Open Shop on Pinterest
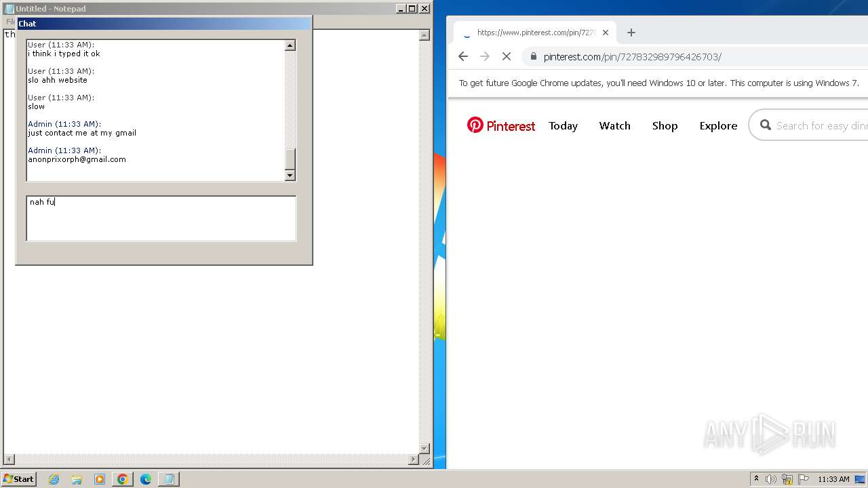 665,126
